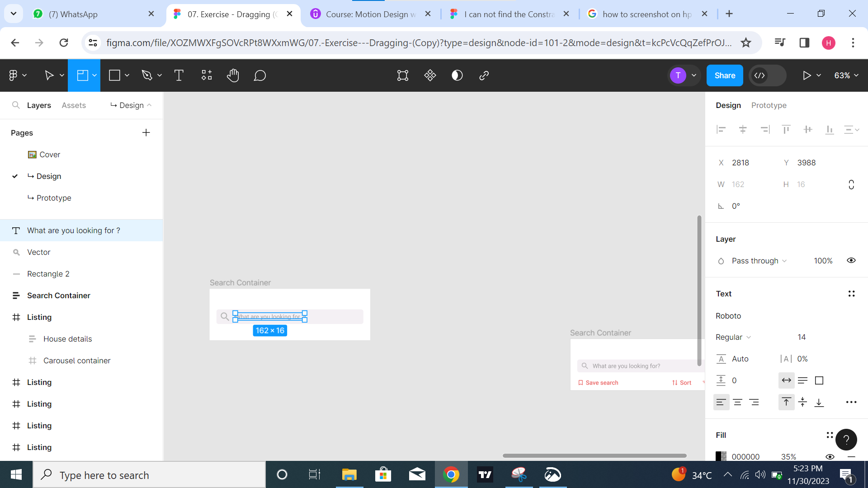
Task: Hide the Fill section eye icon
Action: click(830, 456)
